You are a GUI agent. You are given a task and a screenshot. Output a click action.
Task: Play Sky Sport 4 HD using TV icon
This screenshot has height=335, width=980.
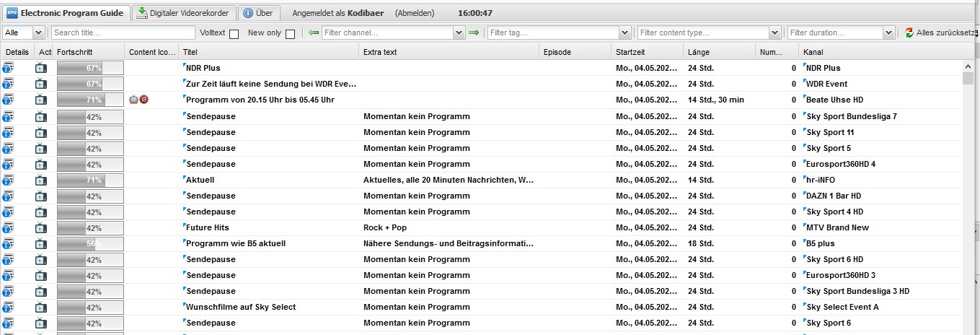click(x=41, y=211)
